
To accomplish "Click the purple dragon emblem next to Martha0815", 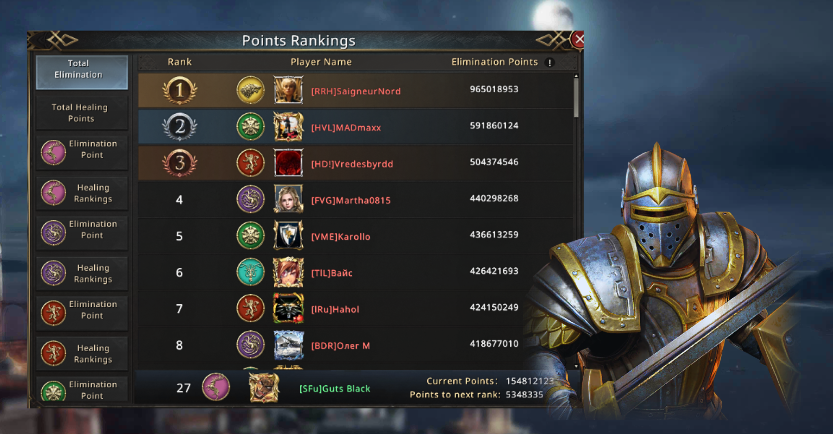I will click(x=250, y=199).
